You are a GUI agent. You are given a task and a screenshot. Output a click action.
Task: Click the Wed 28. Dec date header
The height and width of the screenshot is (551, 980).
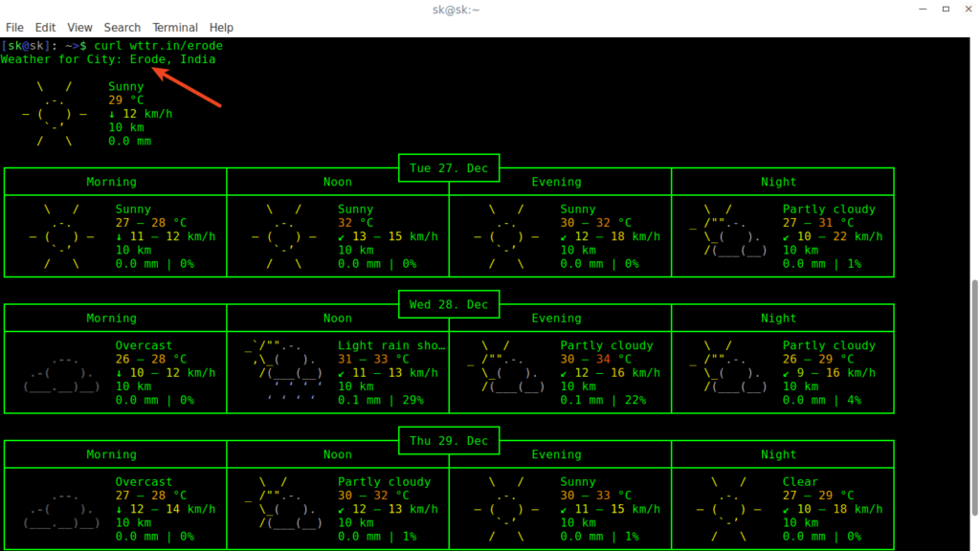(x=448, y=304)
